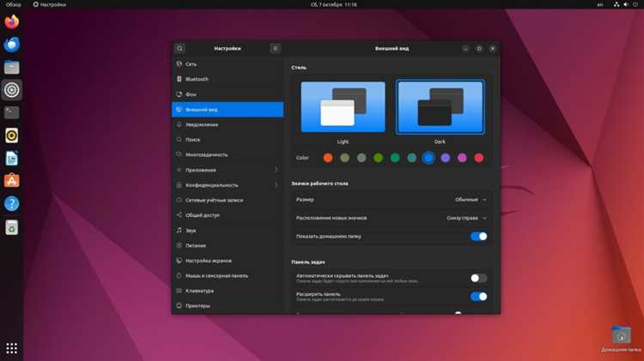The image size is (644, 361).
Task: Select the Внешний вид sidebar item
Action: click(x=228, y=110)
